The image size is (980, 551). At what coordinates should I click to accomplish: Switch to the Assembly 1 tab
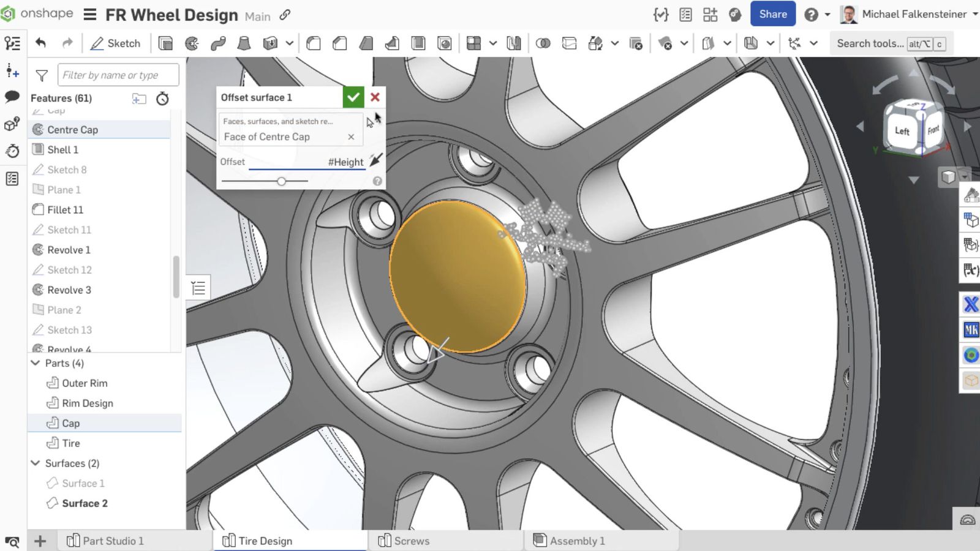click(576, 541)
